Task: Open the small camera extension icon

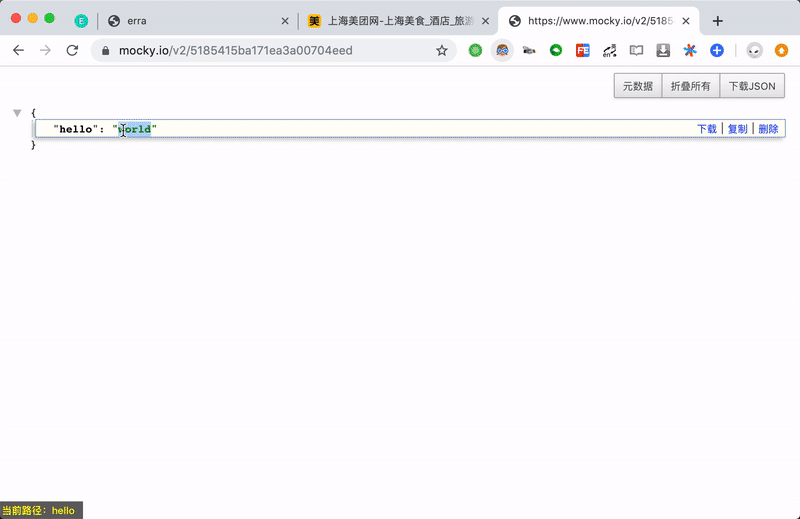Action: point(529,50)
